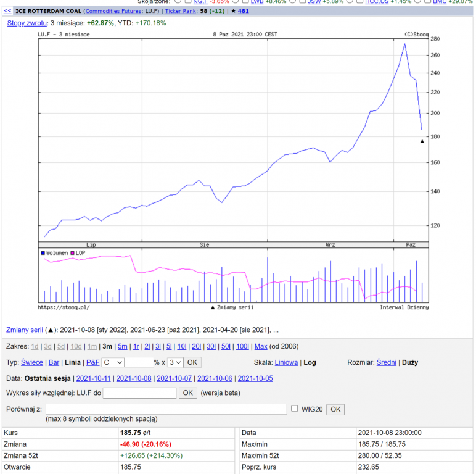Select the 1r (one year) range
This screenshot has width=476, height=474.
tap(136, 346)
